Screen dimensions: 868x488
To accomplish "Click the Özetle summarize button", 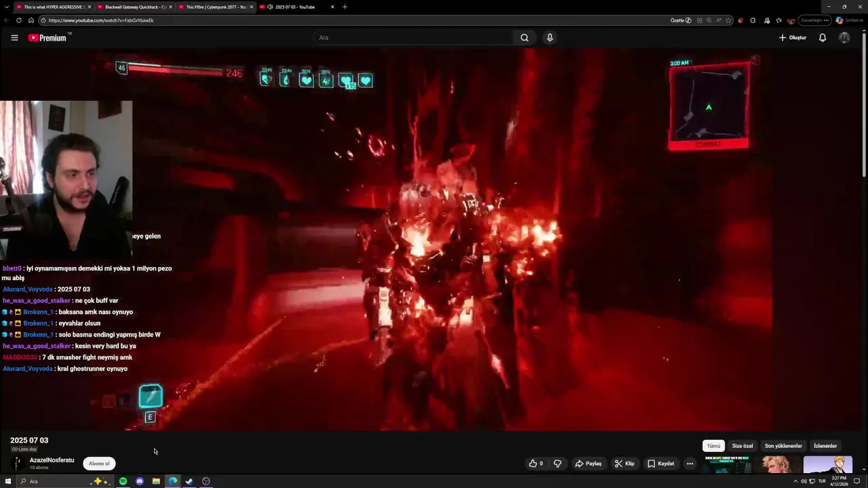I will (680, 20).
